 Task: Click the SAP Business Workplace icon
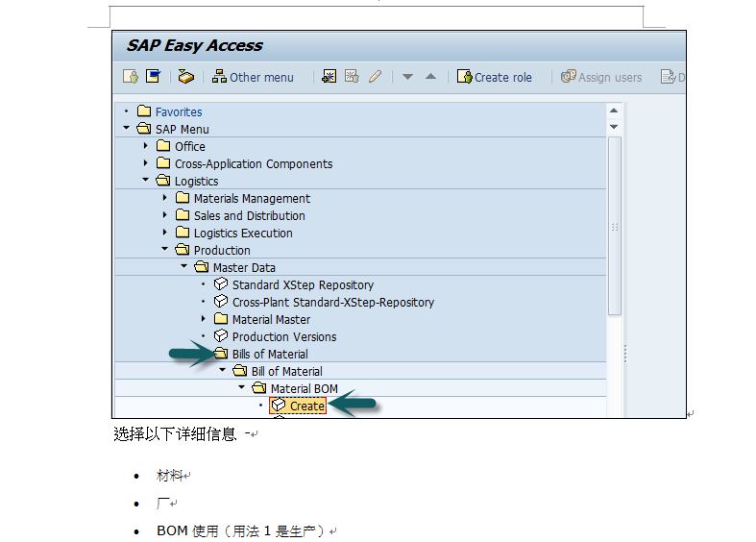pyautogui.click(x=185, y=77)
